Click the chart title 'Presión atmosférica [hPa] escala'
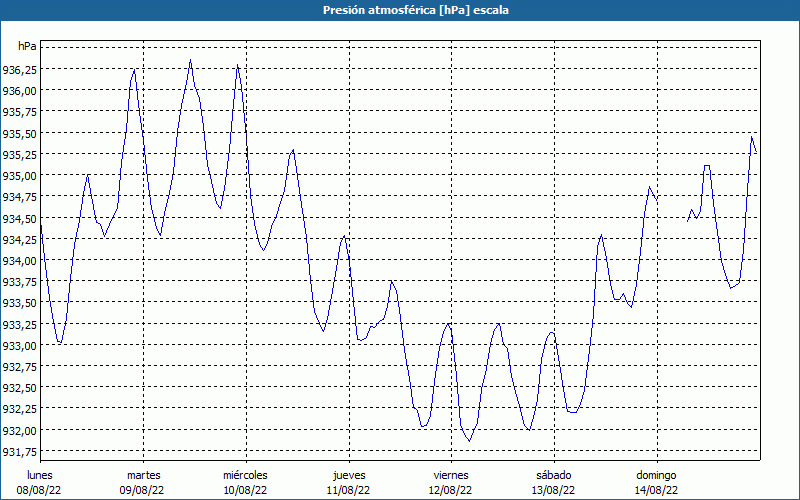800x500 pixels. click(x=415, y=10)
